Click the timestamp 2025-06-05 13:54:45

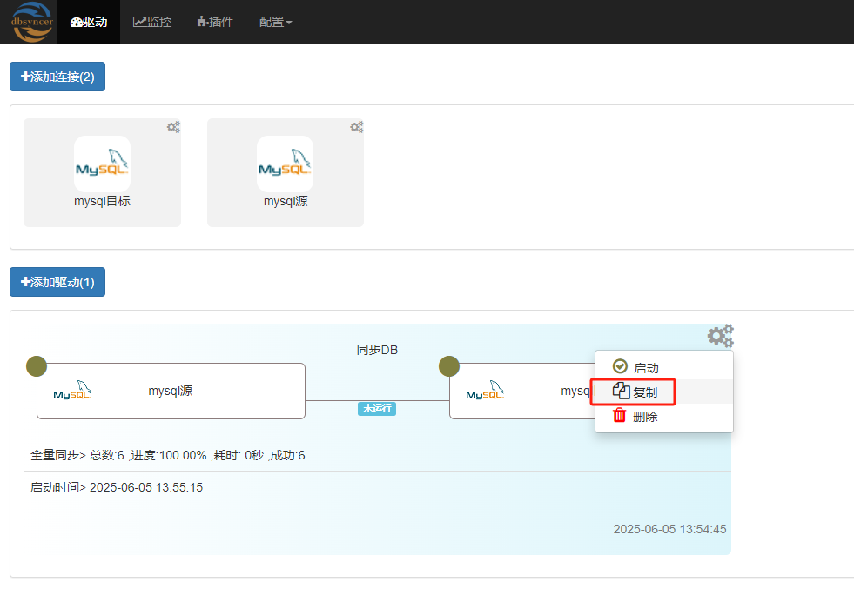pyautogui.click(x=670, y=530)
